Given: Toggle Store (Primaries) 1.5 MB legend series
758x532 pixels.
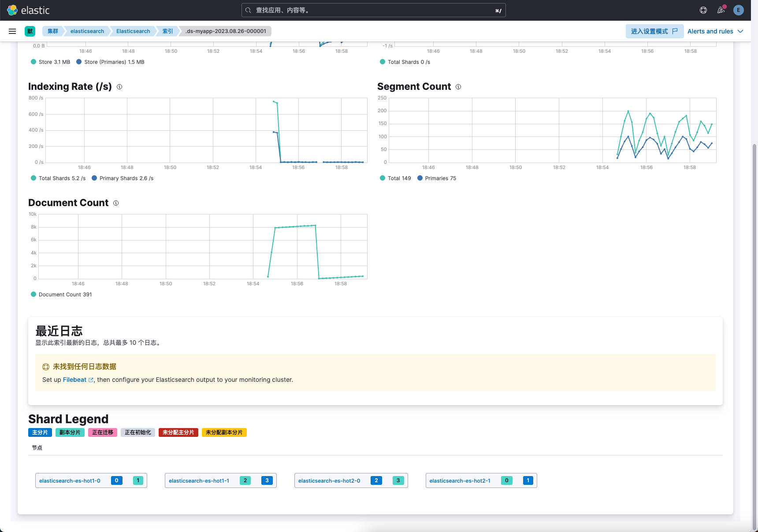Looking at the screenshot, I should (110, 62).
